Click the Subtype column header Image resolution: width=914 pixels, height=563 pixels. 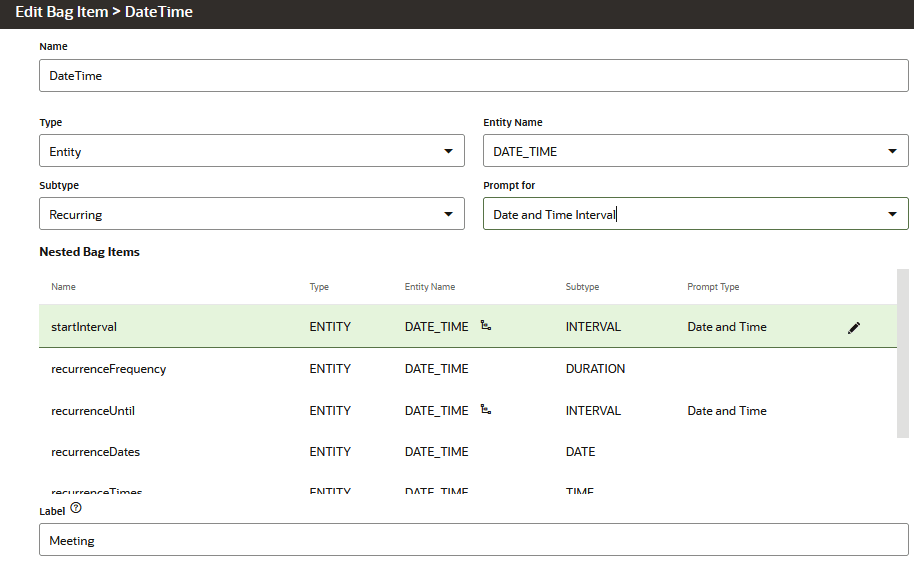point(582,287)
